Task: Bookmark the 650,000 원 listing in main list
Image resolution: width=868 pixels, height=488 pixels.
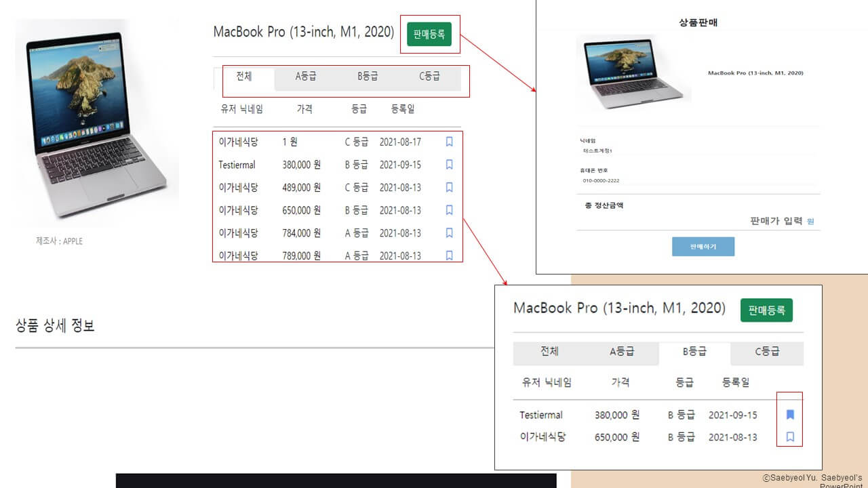Action: 449,210
